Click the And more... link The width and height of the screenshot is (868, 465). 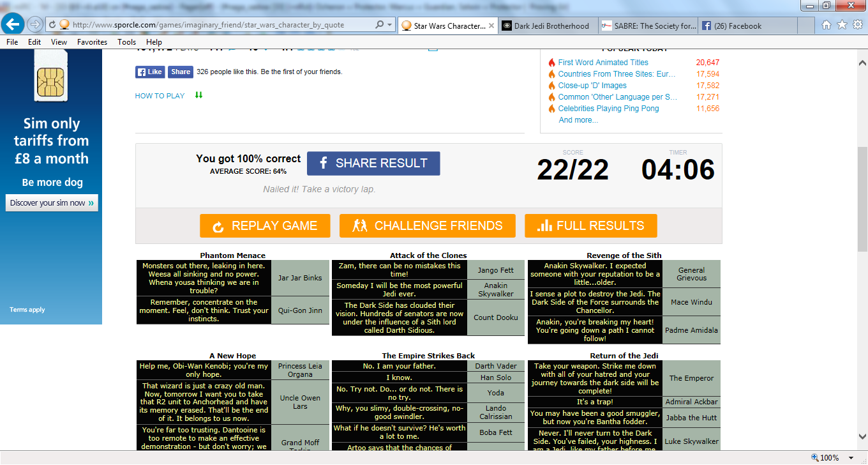(x=578, y=120)
